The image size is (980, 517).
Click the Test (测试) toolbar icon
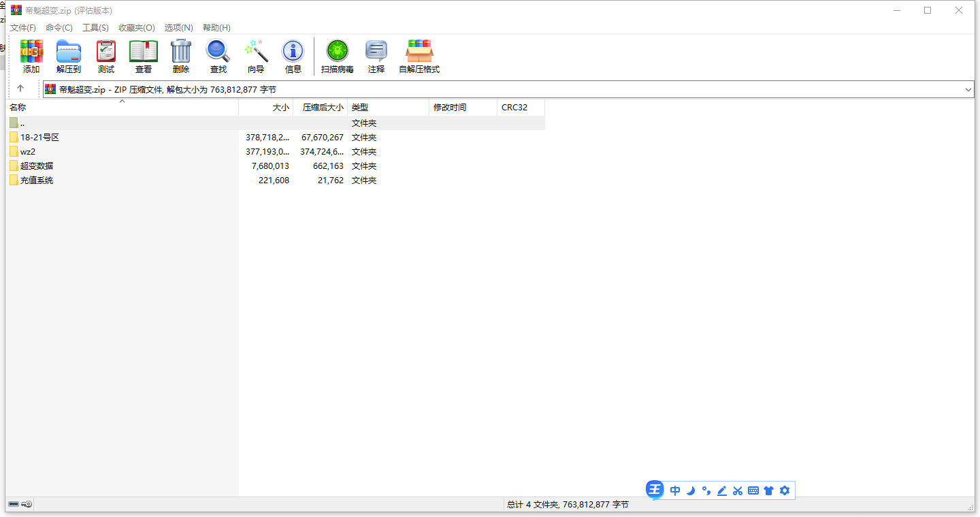(106, 52)
